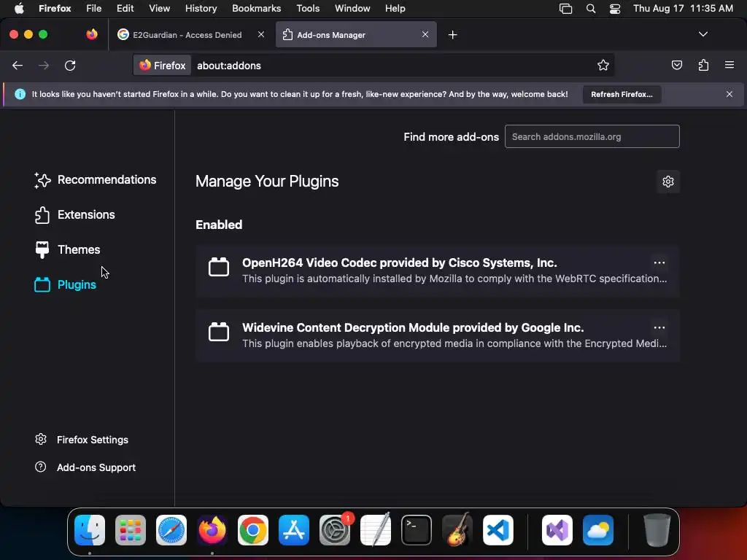Open the Firefox application menu (hamburger)
The image size is (747, 560).
pyautogui.click(x=729, y=65)
